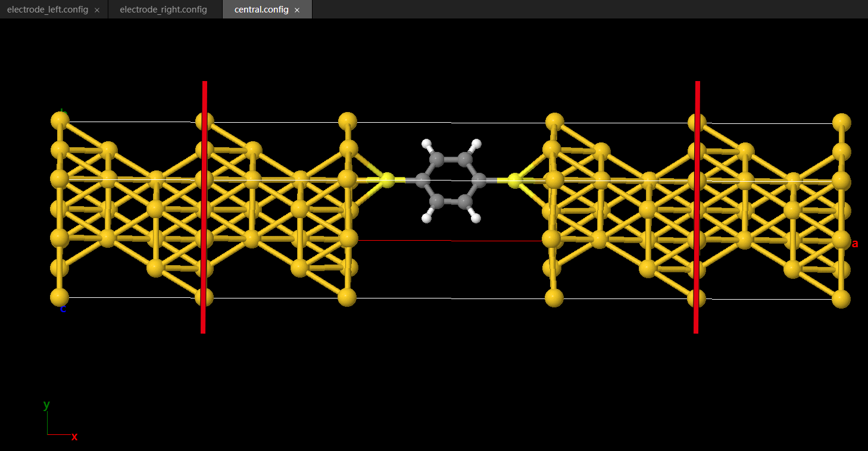The height and width of the screenshot is (451, 868).
Task: Switch to the electrode_right.config tab
Action: [x=163, y=10]
